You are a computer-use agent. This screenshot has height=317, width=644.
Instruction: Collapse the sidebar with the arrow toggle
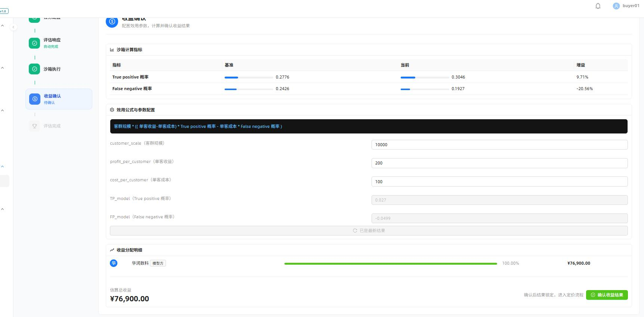point(13,27)
